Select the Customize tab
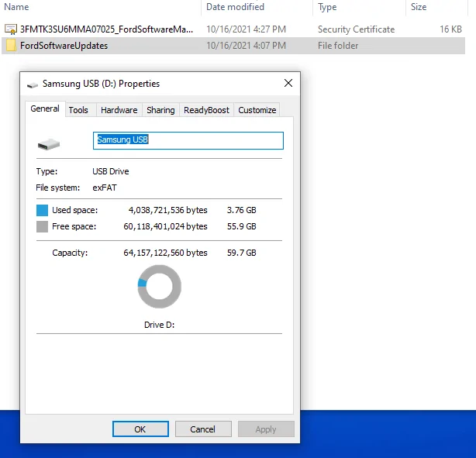The image size is (476, 458). (257, 110)
